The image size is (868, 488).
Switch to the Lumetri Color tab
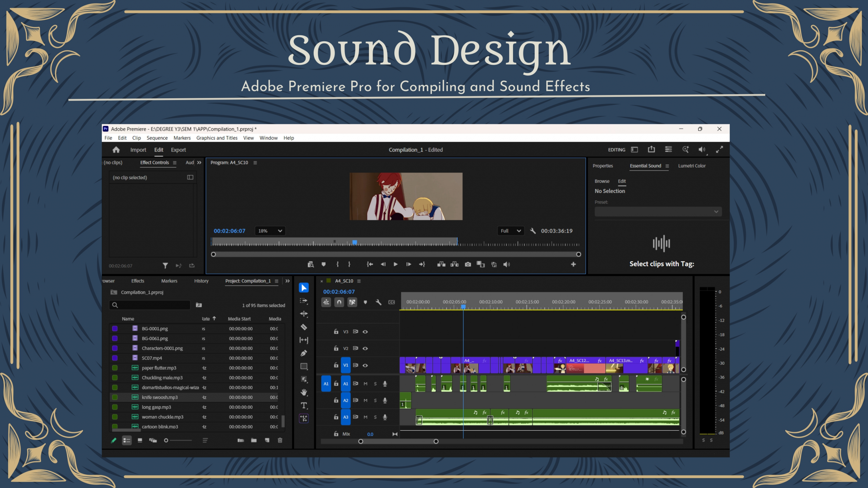(692, 166)
